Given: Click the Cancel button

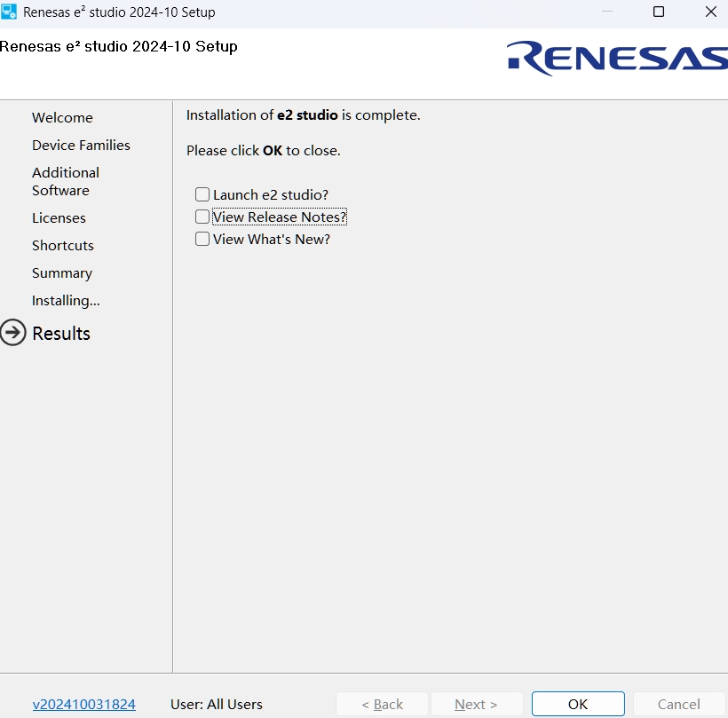Looking at the screenshot, I should coord(679,704).
